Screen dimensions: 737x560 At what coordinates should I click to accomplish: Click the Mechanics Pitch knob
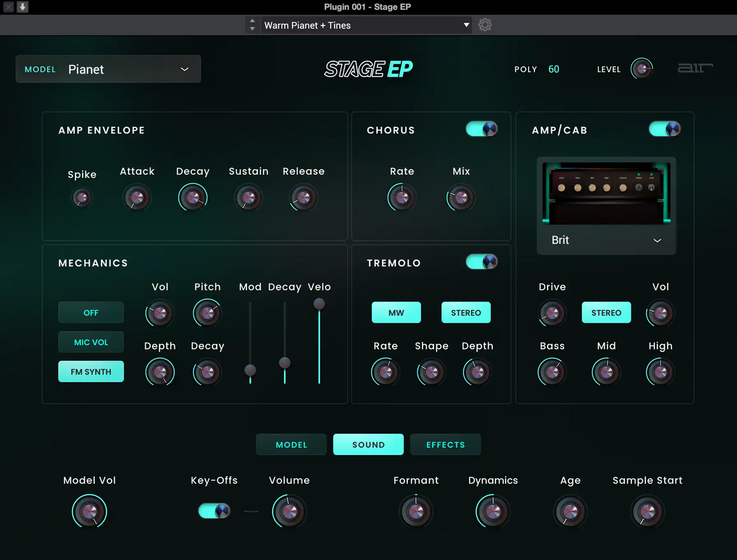click(x=207, y=313)
